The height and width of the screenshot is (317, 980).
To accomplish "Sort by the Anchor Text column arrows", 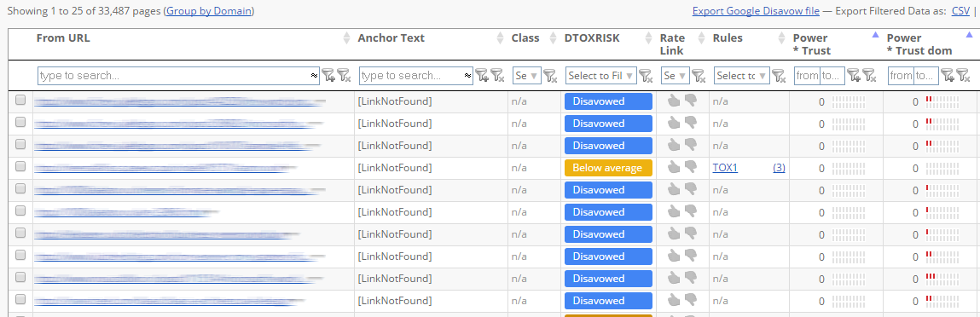I will [500, 38].
